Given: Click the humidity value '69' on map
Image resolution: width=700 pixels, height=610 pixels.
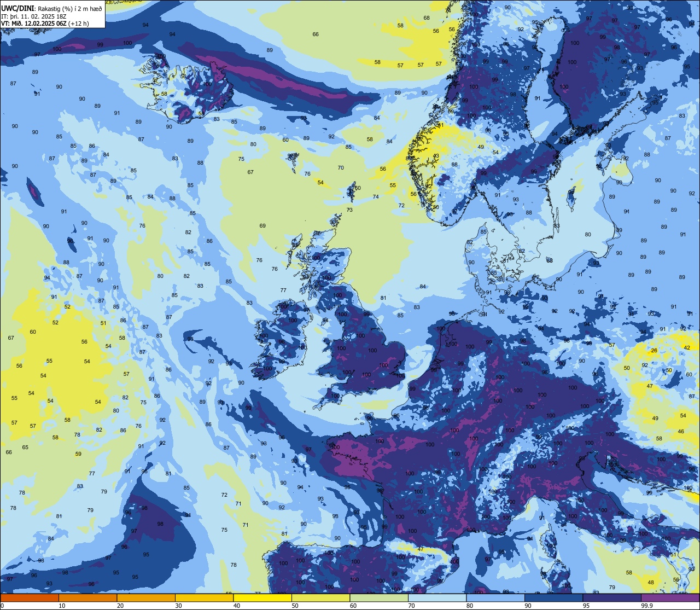Looking at the screenshot, I should pyautogui.click(x=262, y=225).
